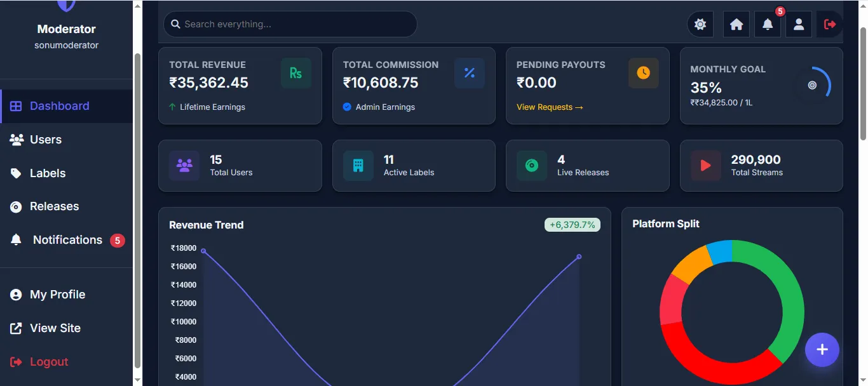The height and width of the screenshot is (386, 868).
Task: Open the Dashboard menu item
Action: 66,106
